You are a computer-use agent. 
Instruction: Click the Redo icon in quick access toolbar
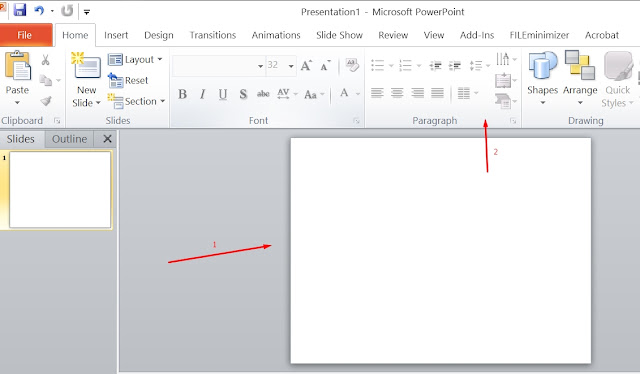point(67,10)
